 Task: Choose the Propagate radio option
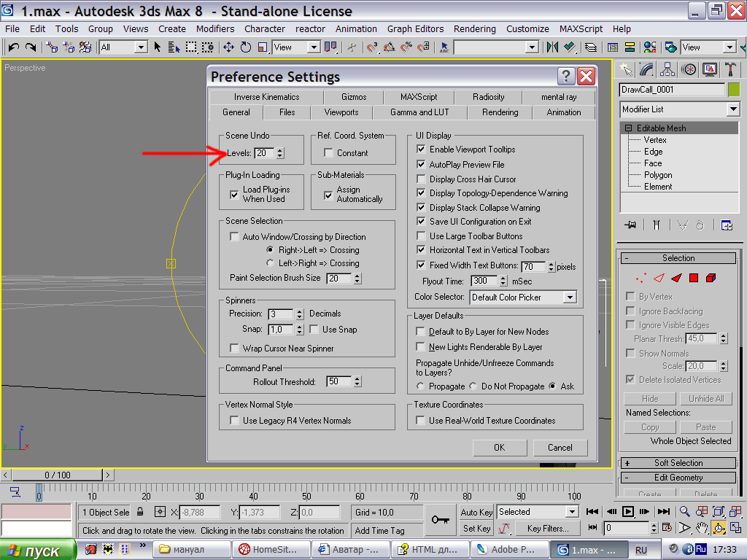point(420,386)
